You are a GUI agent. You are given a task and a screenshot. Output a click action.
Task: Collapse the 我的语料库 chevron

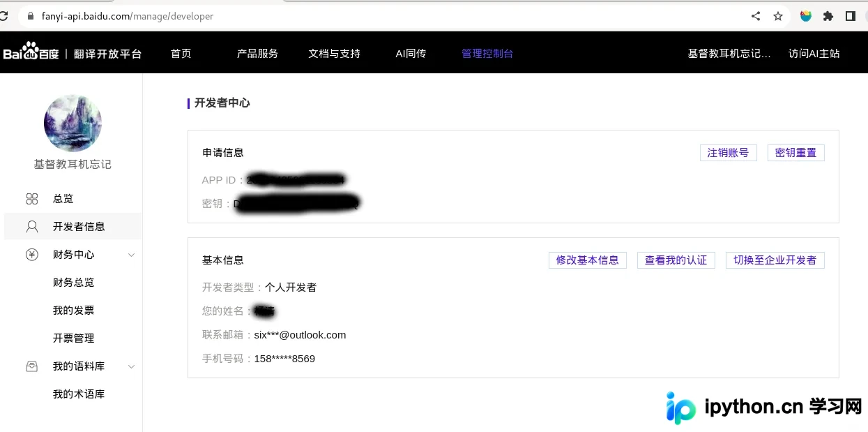132,366
